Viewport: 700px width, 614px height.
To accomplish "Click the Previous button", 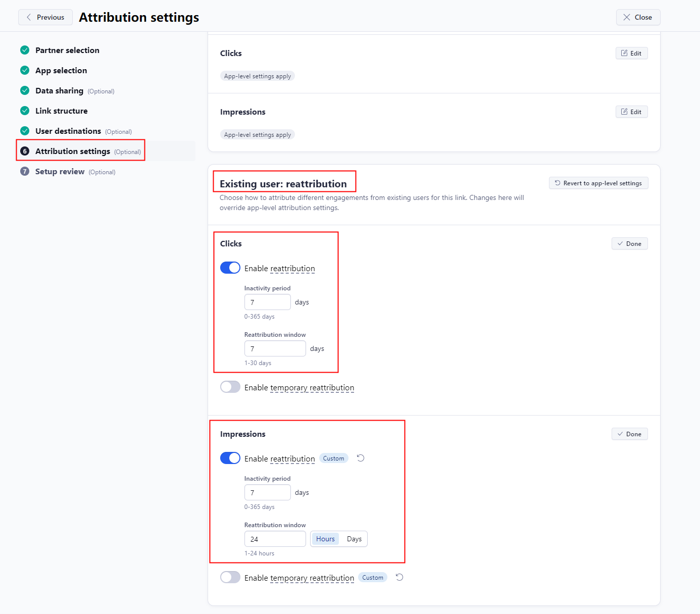I will pos(45,17).
